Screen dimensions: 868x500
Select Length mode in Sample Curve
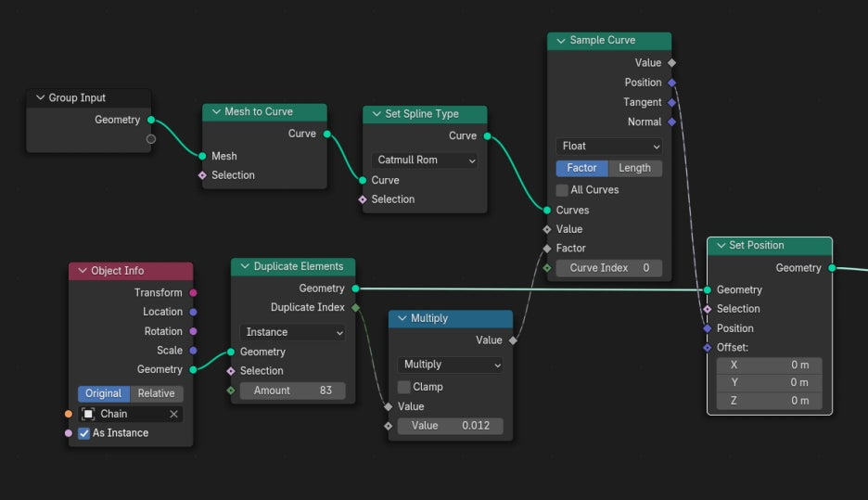[635, 168]
